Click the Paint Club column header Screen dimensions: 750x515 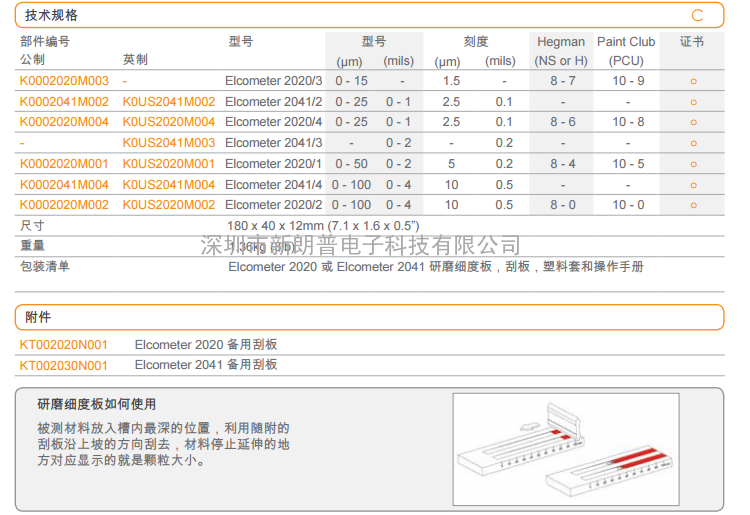coord(626,51)
